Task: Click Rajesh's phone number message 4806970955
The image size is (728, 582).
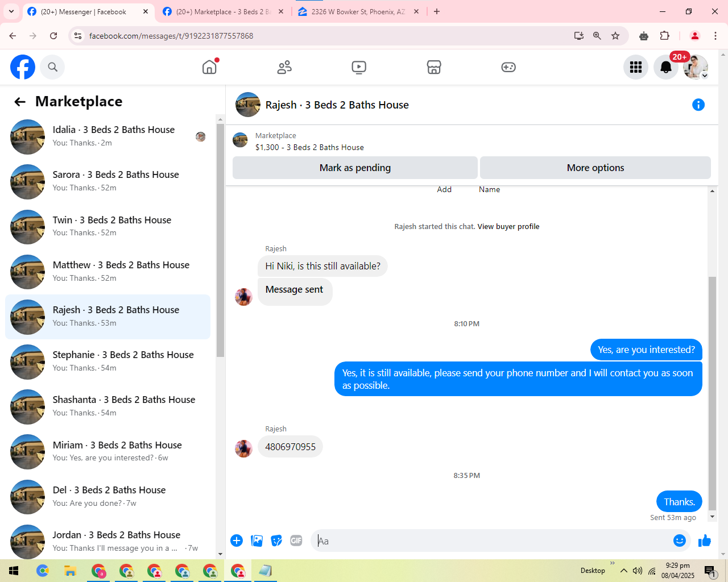Action: click(x=290, y=447)
